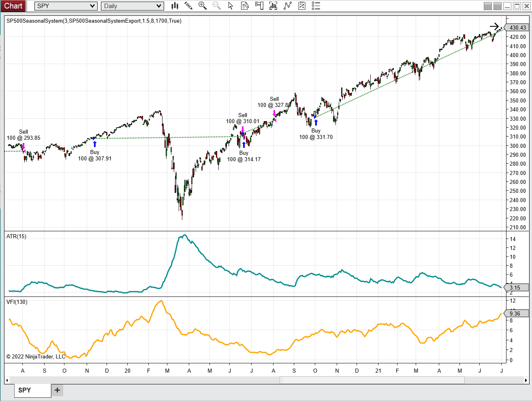This screenshot has width=532, height=401.
Task: Open the Chart Trader icon
Action: pyautogui.click(x=259, y=6)
